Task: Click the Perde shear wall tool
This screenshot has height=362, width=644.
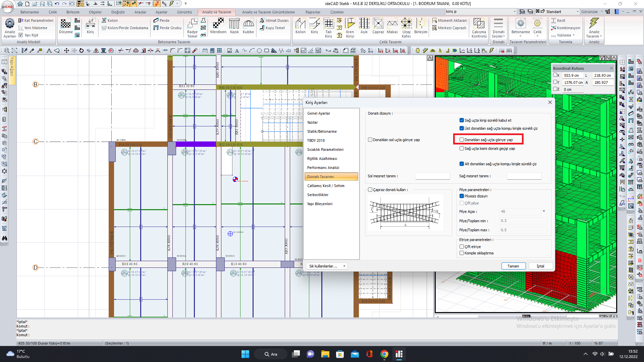Action: [x=162, y=20]
